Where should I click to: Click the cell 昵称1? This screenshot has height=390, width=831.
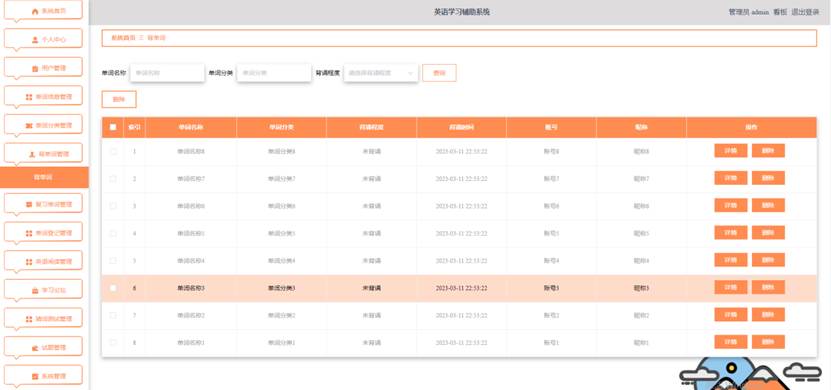(641, 343)
